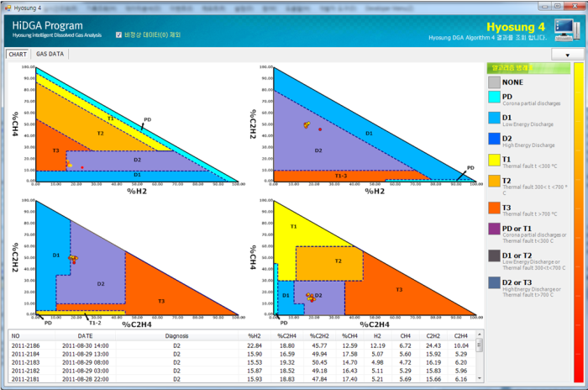588x390 pixels.
Task: Click the D2 high energy discharge swatch
Action: [x=494, y=139]
